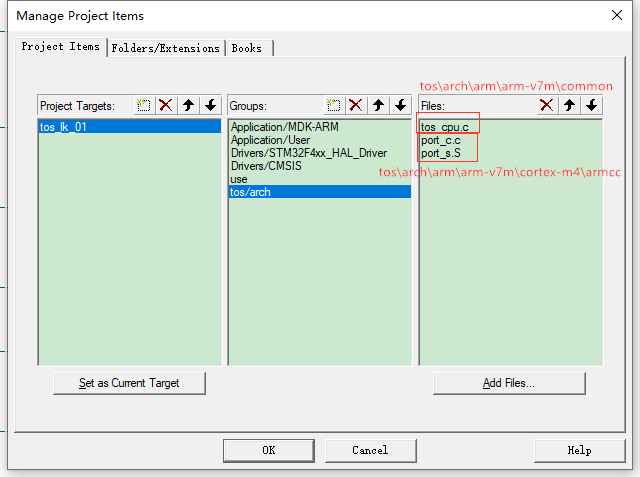Cancel the dialog
The image size is (640, 477).
pos(371,450)
